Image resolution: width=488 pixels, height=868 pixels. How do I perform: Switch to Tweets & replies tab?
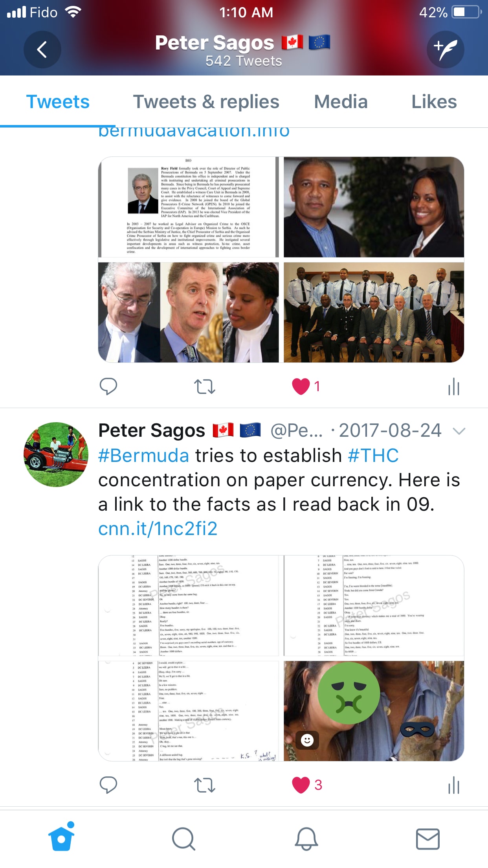[206, 102]
